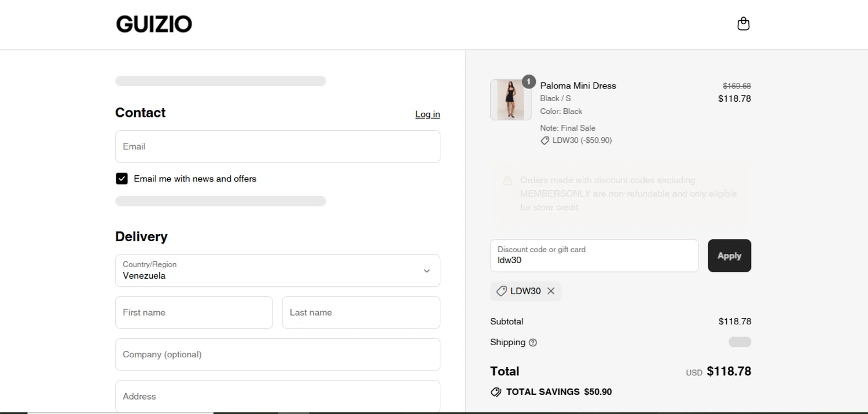Screen dimensions: 868x414
Task: Open the Paloma Mini Dress thumbnail
Action: tap(510, 99)
